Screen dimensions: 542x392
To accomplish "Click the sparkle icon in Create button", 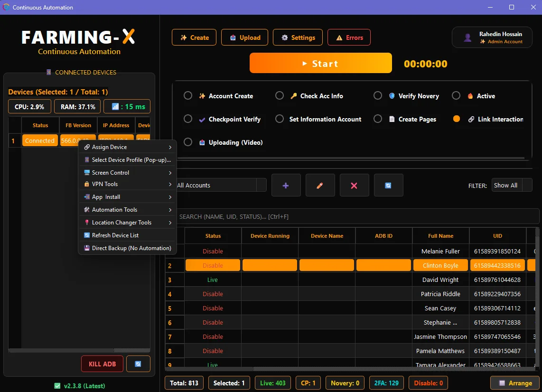I will tap(184, 37).
